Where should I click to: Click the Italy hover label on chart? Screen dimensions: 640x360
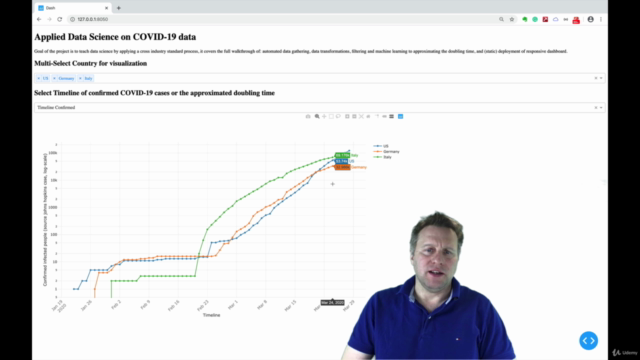click(x=346, y=156)
